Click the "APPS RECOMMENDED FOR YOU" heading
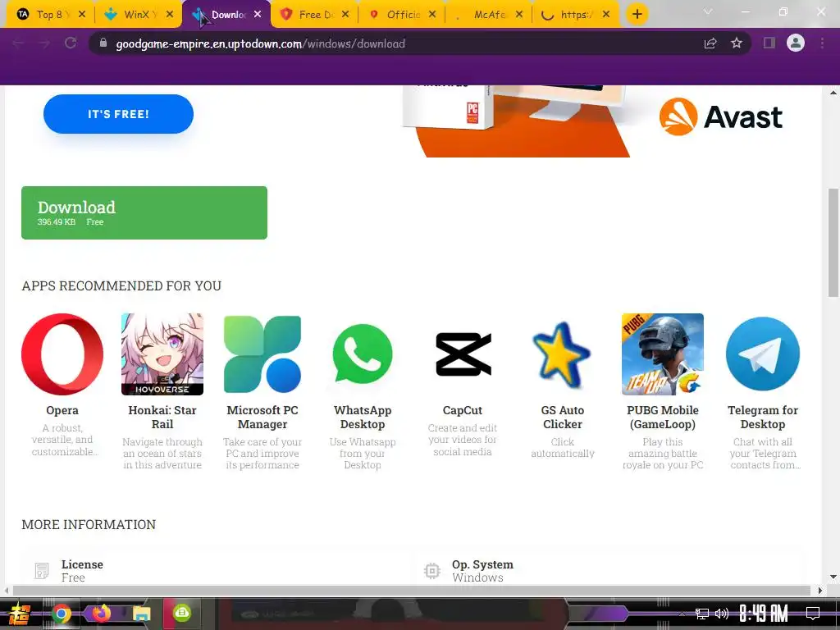 tap(121, 286)
